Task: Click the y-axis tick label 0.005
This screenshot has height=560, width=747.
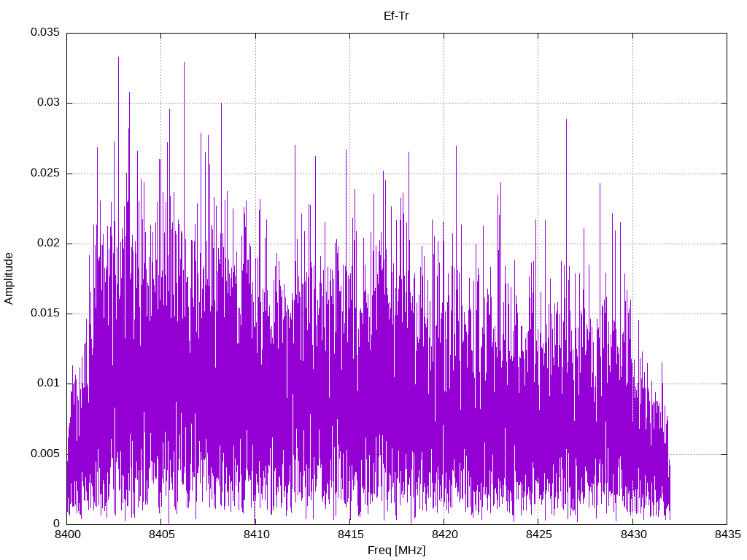Action: [x=45, y=454]
